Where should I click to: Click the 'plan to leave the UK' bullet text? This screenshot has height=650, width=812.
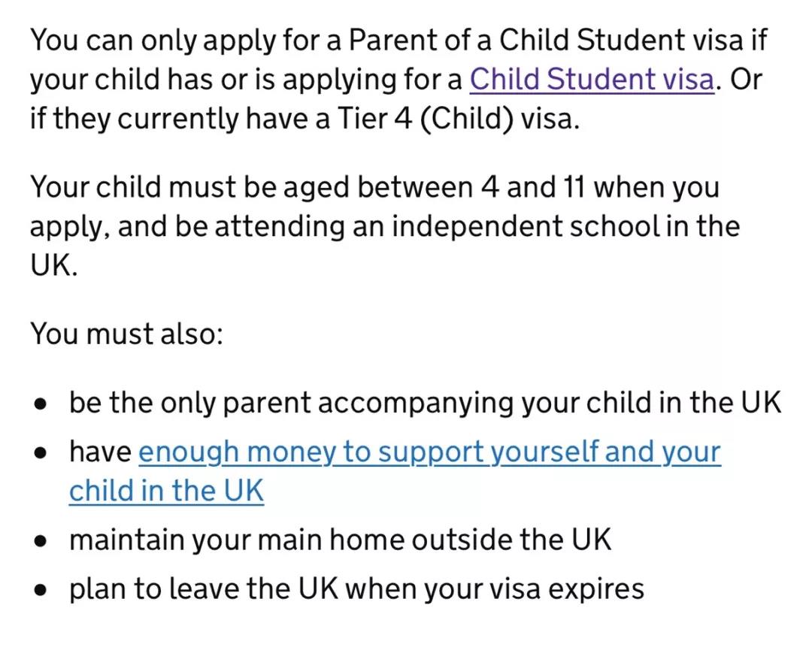(357, 589)
